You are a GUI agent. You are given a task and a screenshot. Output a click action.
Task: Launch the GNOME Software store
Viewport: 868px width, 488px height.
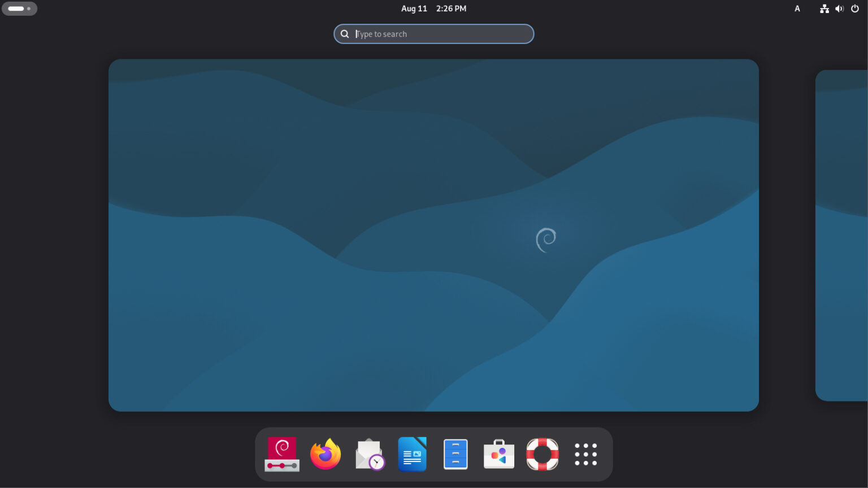[x=499, y=454]
